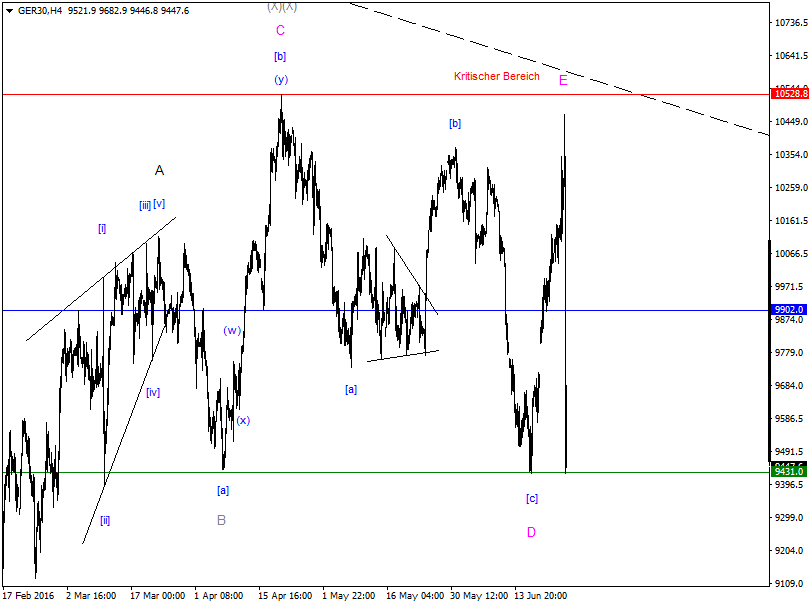
Task: Select the gray B wave label
Action: pyautogui.click(x=222, y=520)
